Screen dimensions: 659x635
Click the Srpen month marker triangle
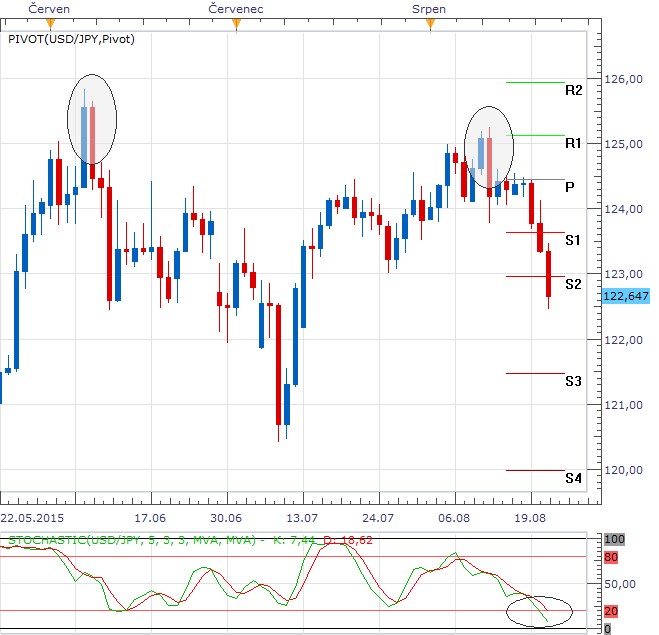[x=430, y=24]
